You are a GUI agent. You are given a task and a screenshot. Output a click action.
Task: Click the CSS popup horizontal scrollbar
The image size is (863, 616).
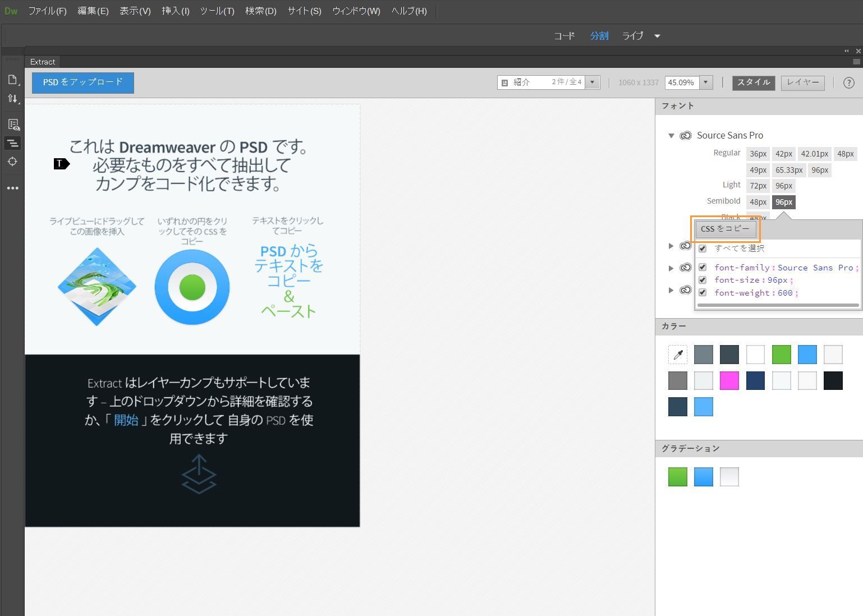pos(778,305)
